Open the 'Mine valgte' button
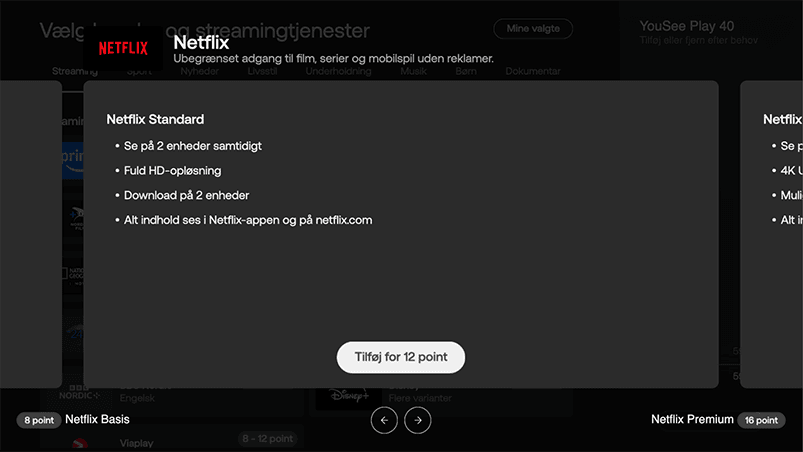The width and height of the screenshot is (803, 452). pyautogui.click(x=533, y=29)
